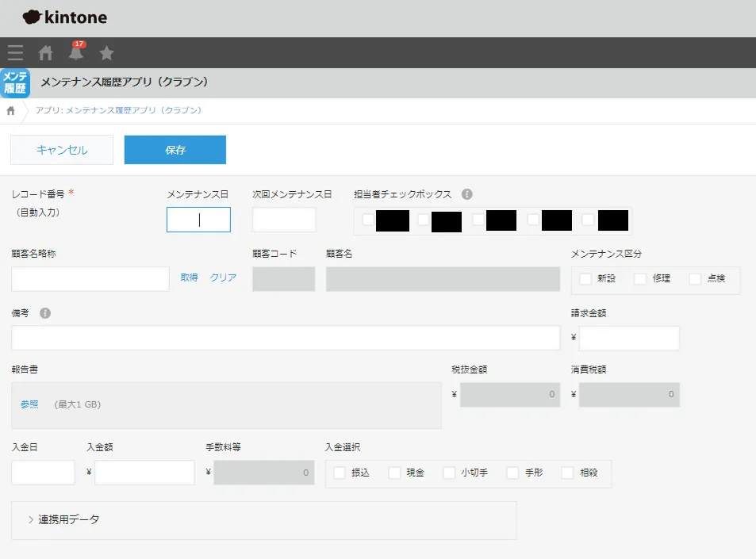Image resolution: width=756 pixels, height=559 pixels.
Task: Check the 新設 maintenance type checkbox
Action: pos(586,279)
